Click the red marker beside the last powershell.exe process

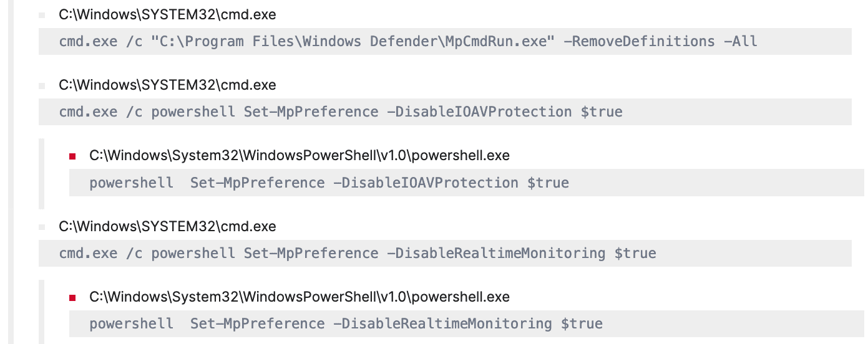[72, 298]
